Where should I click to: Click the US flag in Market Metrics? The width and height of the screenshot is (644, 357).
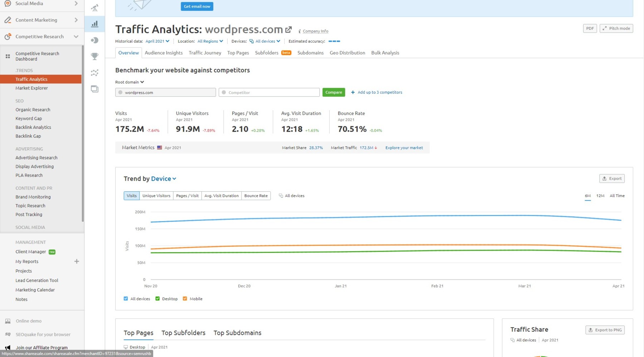pos(160,148)
